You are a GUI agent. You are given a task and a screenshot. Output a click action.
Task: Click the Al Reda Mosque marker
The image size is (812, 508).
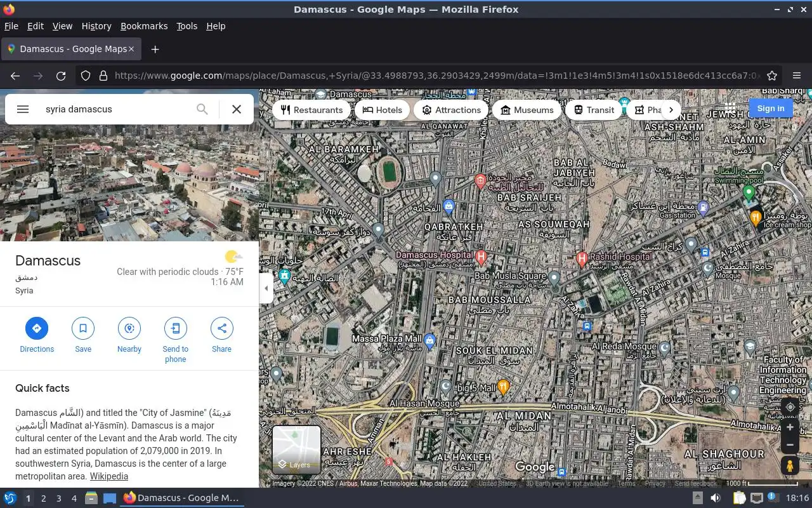665,348
